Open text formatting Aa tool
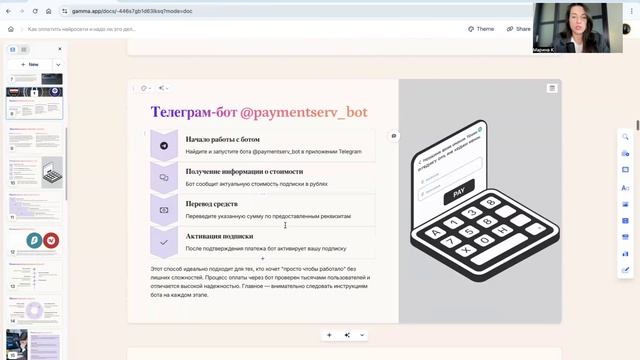Image resolution: width=640 pixels, height=360 pixels. tap(625, 188)
